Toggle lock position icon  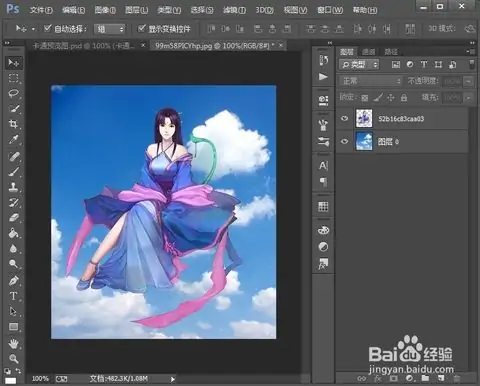coord(391,98)
